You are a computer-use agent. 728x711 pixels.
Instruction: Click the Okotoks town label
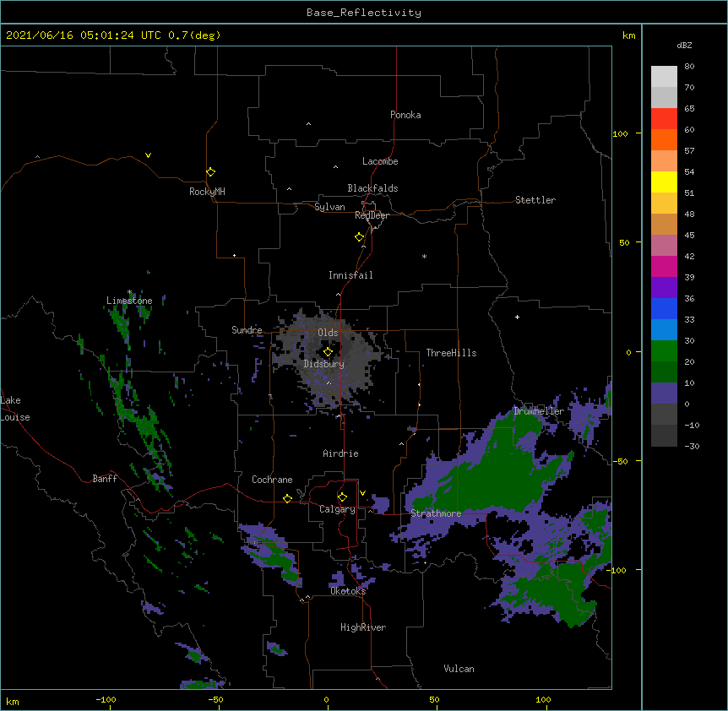click(x=348, y=591)
